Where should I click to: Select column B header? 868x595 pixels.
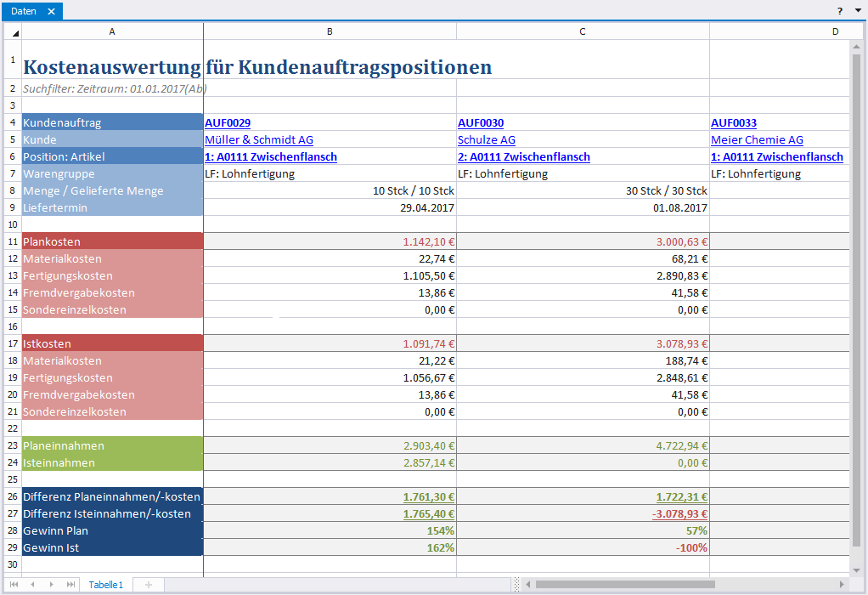coord(330,31)
